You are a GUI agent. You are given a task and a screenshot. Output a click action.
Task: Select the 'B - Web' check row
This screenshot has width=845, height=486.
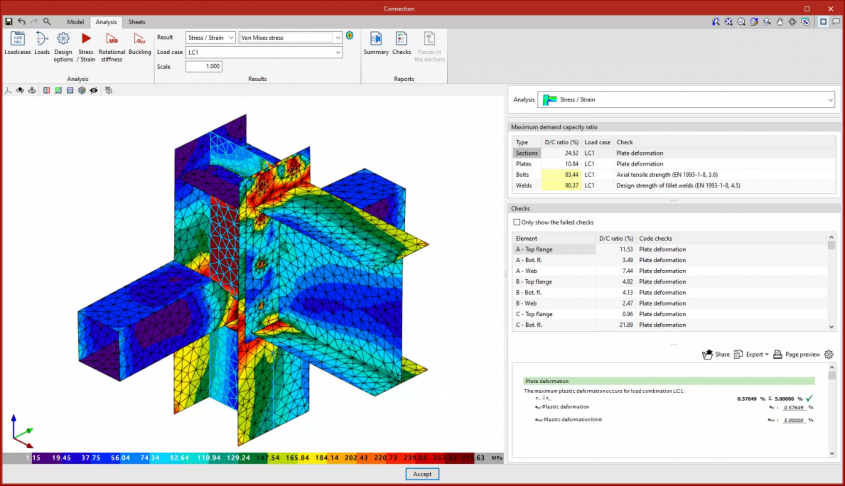(x=670, y=303)
